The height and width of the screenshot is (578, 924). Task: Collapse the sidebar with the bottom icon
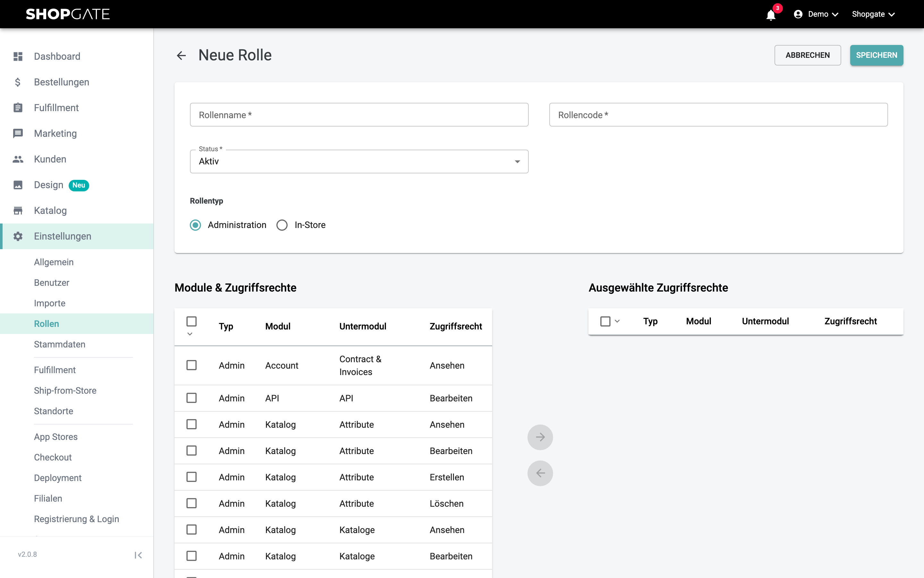138,555
